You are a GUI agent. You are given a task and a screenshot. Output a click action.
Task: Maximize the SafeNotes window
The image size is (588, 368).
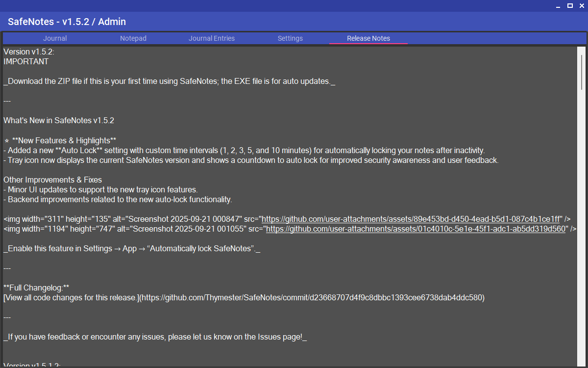click(x=570, y=6)
